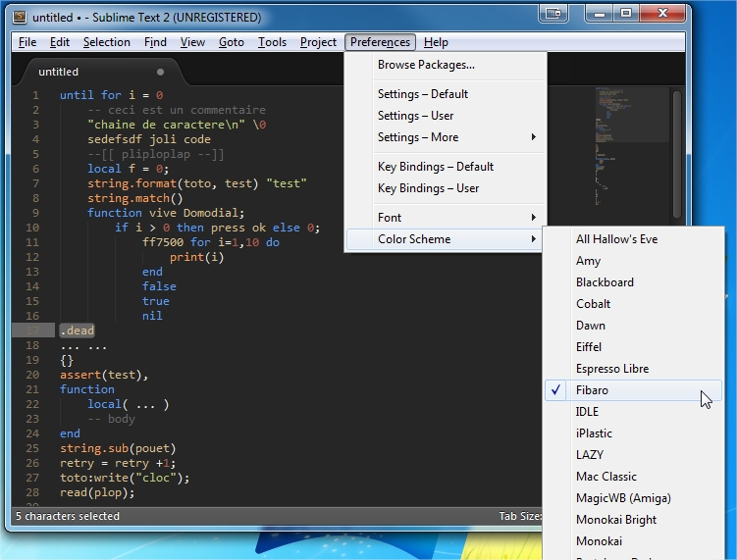Select the iPlastic color scheme
This screenshot has height=560, width=737.
(x=633, y=433)
